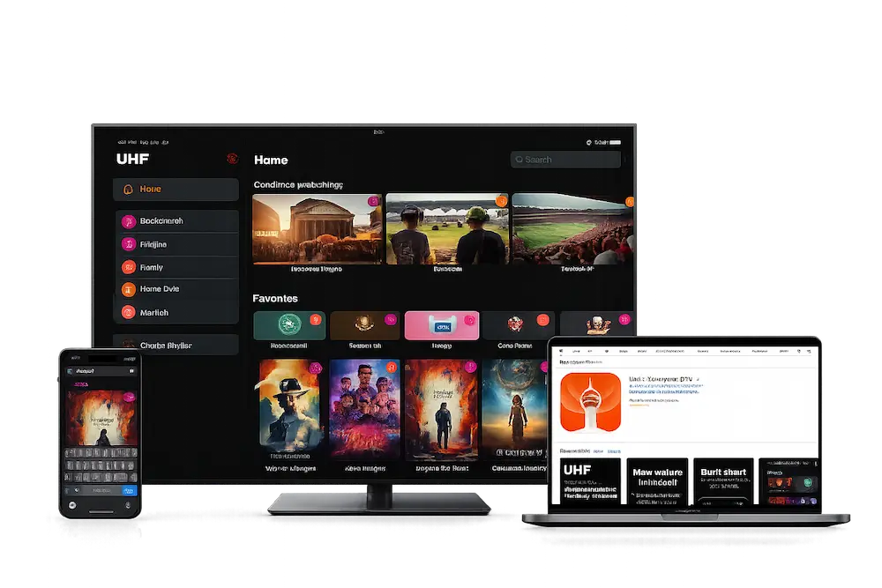
Task: Click the magnifying glass in the Search bar
Action: (x=521, y=159)
